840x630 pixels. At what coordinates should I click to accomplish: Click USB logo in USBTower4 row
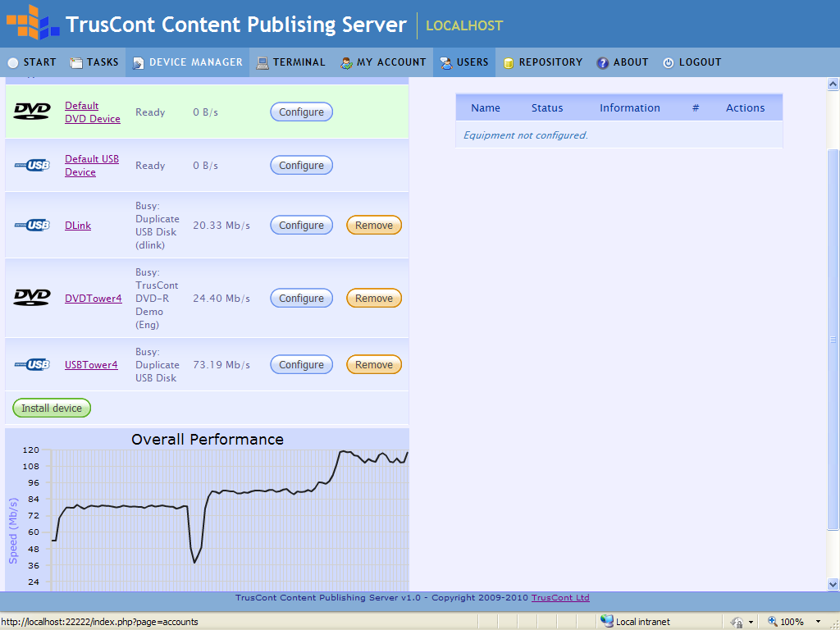[x=32, y=364]
